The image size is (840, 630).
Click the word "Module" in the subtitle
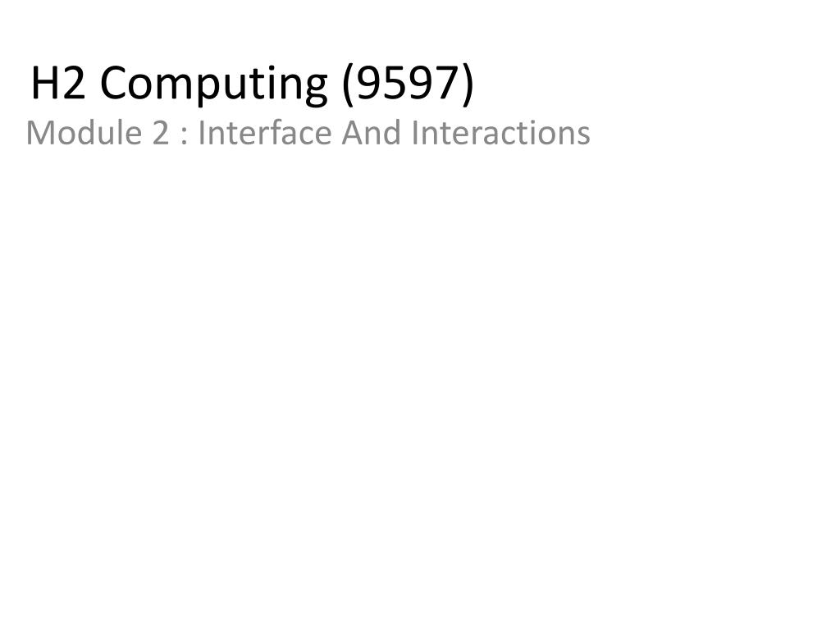[84, 133]
